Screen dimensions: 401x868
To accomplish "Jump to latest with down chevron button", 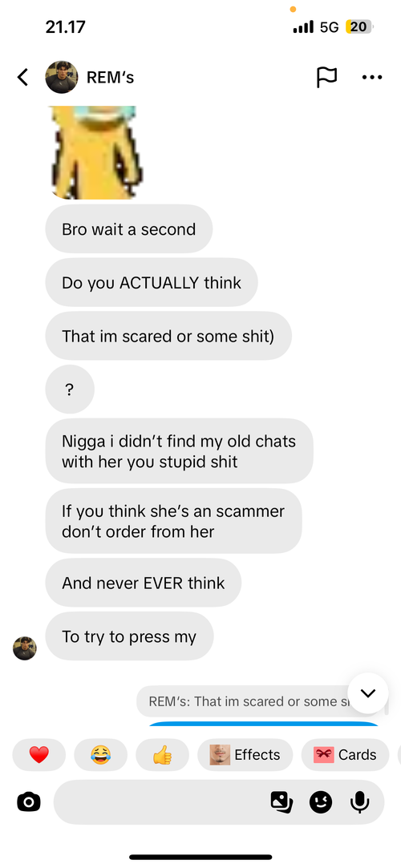I will pyautogui.click(x=368, y=693).
